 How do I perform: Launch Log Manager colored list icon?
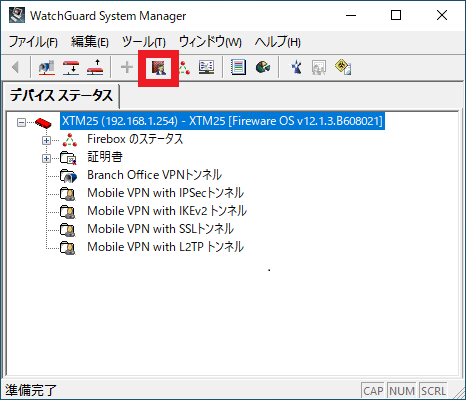pyautogui.click(x=238, y=68)
